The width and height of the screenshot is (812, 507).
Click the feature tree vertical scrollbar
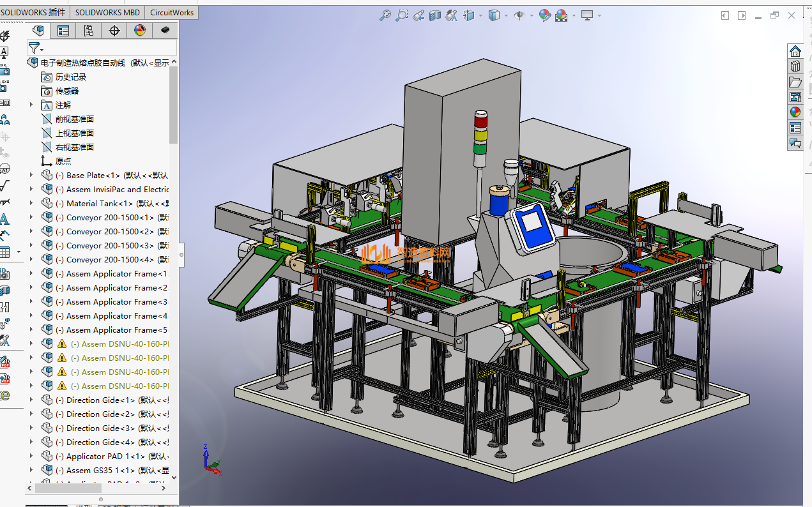174,105
